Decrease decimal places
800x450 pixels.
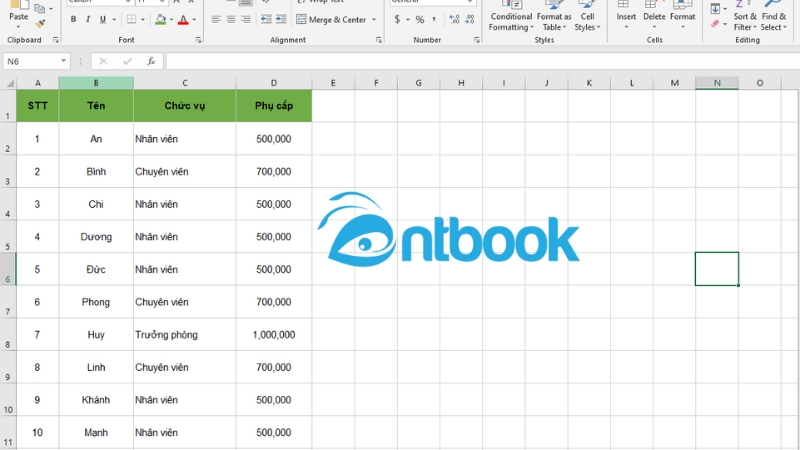pyautogui.click(x=469, y=19)
